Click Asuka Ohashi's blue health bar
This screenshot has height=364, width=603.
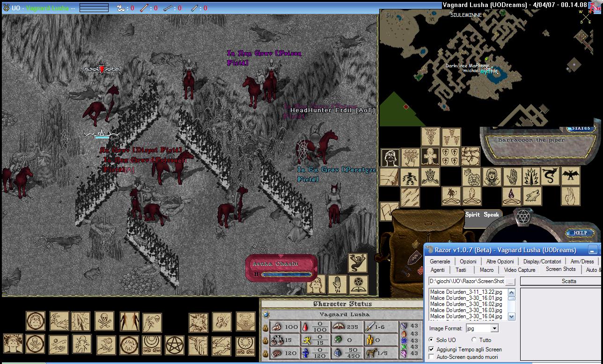click(286, 274)
